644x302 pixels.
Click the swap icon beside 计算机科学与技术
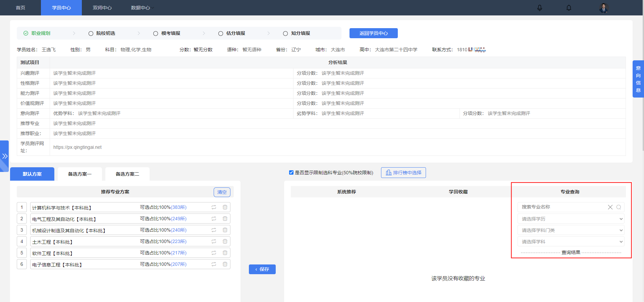point(214,207)
